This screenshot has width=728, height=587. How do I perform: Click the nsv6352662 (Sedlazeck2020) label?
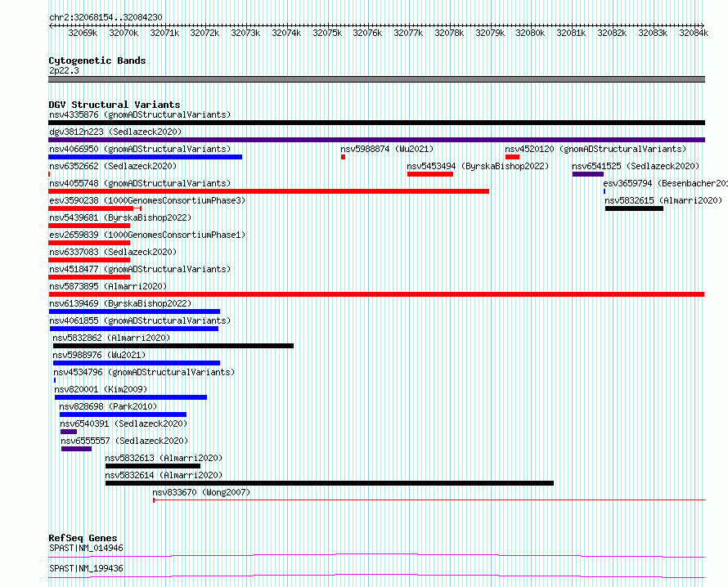pos(113,166)
